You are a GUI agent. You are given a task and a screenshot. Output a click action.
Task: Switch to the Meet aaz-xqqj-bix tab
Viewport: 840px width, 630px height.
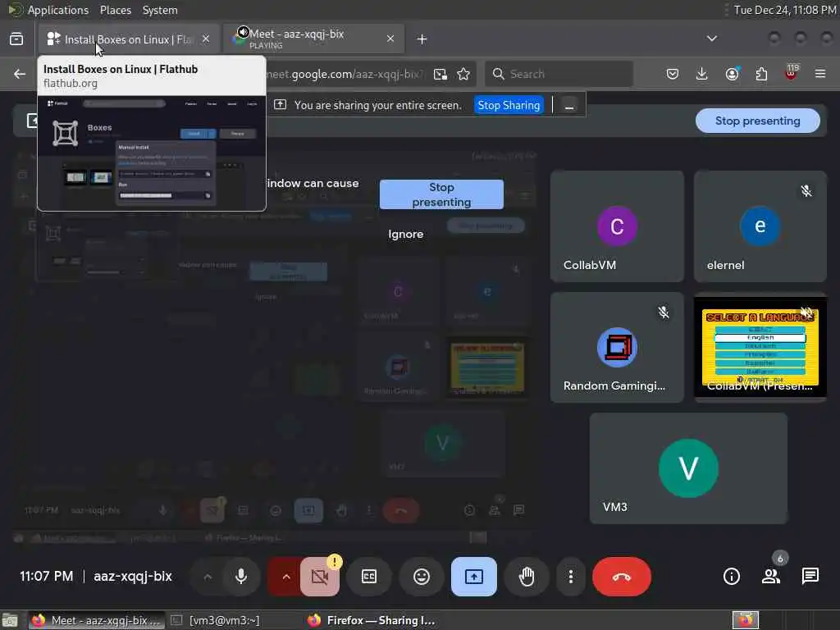click(313, 39)
